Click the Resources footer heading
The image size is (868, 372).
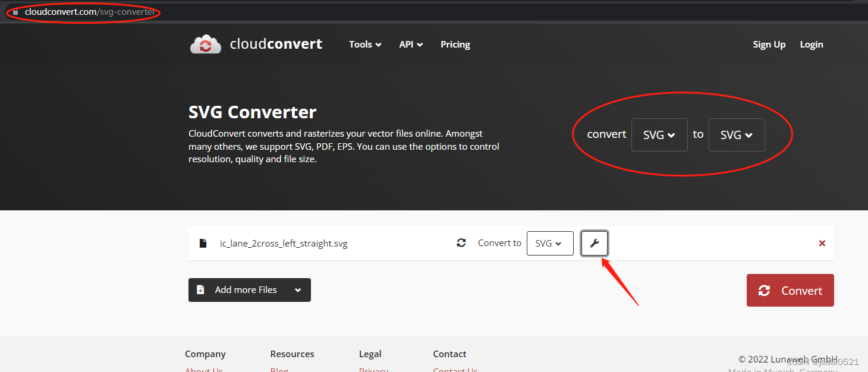292,354
